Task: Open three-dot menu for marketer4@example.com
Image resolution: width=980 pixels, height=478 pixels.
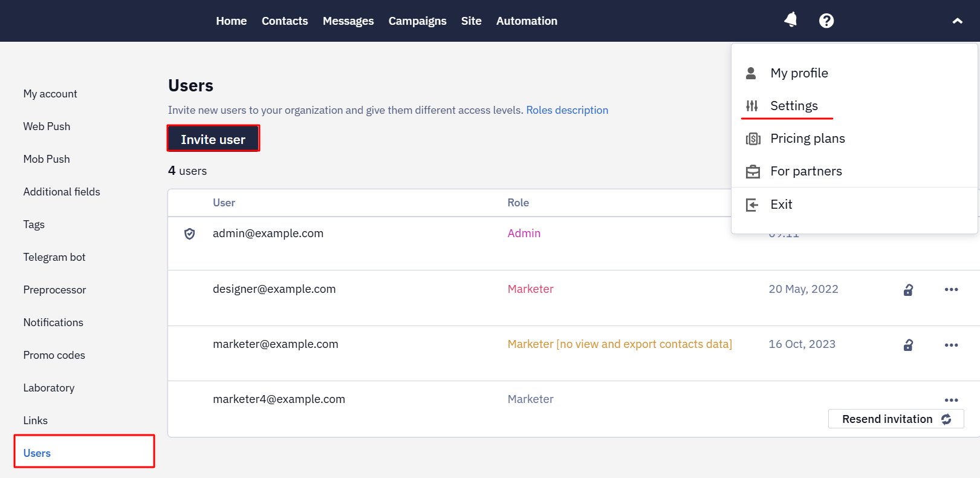Action: tap(951, 400)
